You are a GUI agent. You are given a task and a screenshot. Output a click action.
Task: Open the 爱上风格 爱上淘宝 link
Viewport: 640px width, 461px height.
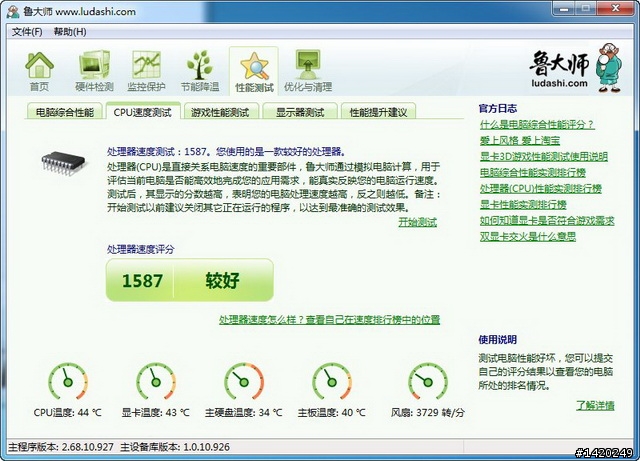[x=520, y=140]
